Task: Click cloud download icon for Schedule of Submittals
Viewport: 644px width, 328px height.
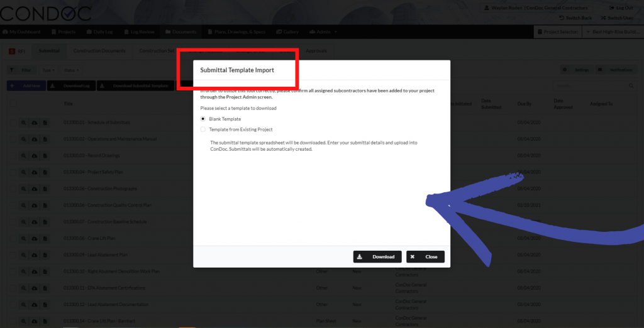Action: (x=35, y=123)
